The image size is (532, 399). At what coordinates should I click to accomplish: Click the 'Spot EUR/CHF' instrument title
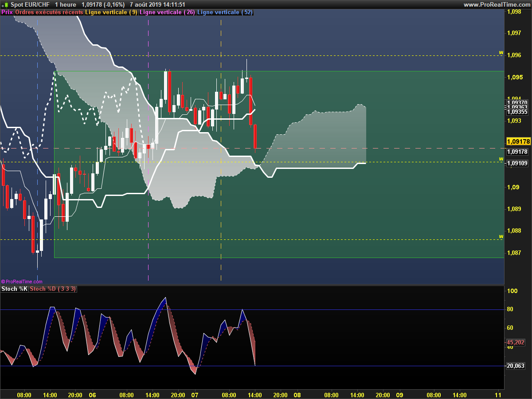[x=30, y=4]
